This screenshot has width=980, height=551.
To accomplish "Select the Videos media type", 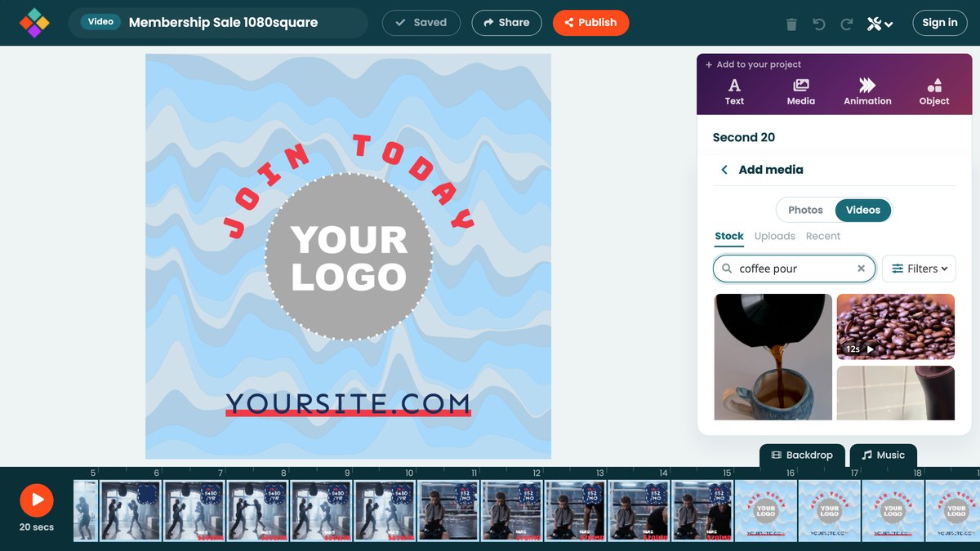I will [x=863, y=210].
